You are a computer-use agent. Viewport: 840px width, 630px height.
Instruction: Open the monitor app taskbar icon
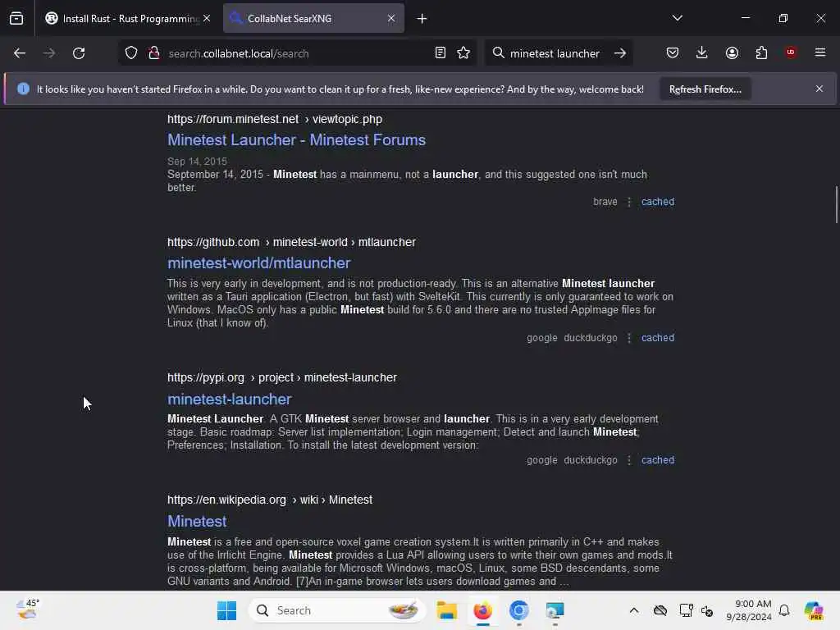[x=555, y=610]
